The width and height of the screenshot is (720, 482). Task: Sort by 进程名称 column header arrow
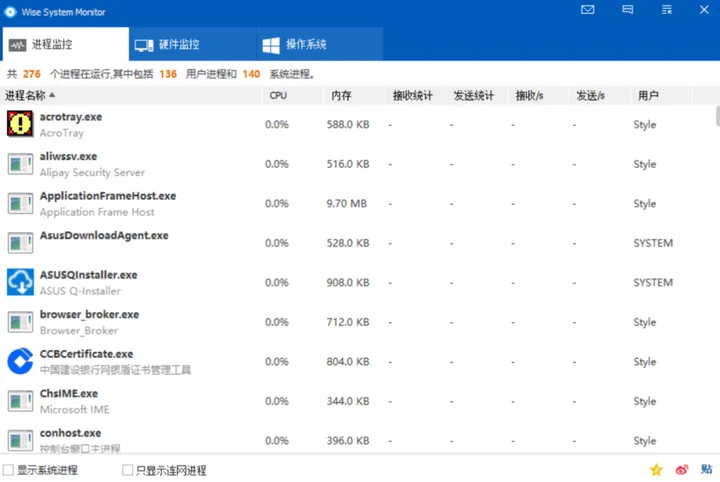(52, 95)
